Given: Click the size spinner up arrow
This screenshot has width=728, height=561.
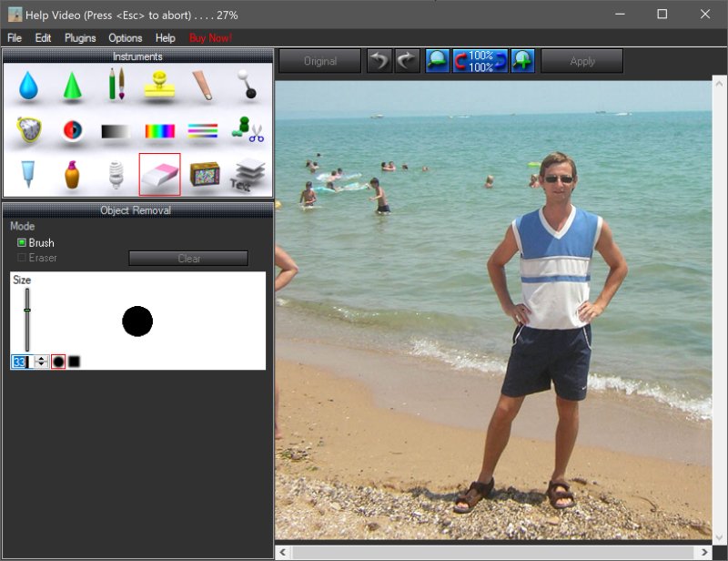Looking at the screenshot, I should tap(42, 359).
